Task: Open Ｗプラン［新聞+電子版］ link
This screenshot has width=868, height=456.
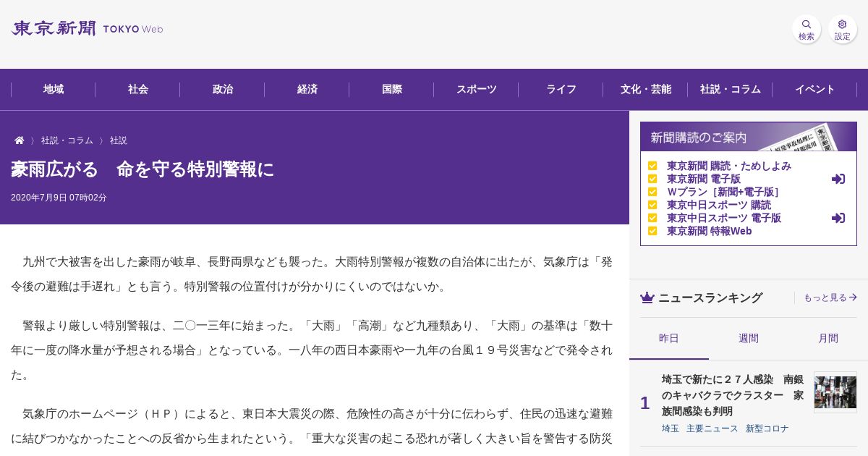Action: click(x=724, y=192)
